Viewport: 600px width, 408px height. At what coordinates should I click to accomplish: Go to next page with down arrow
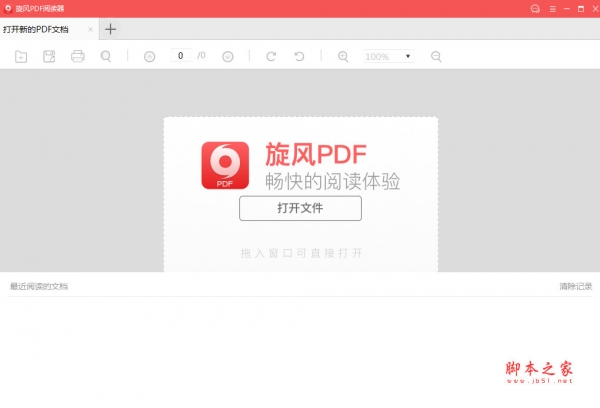coord(228,57)
